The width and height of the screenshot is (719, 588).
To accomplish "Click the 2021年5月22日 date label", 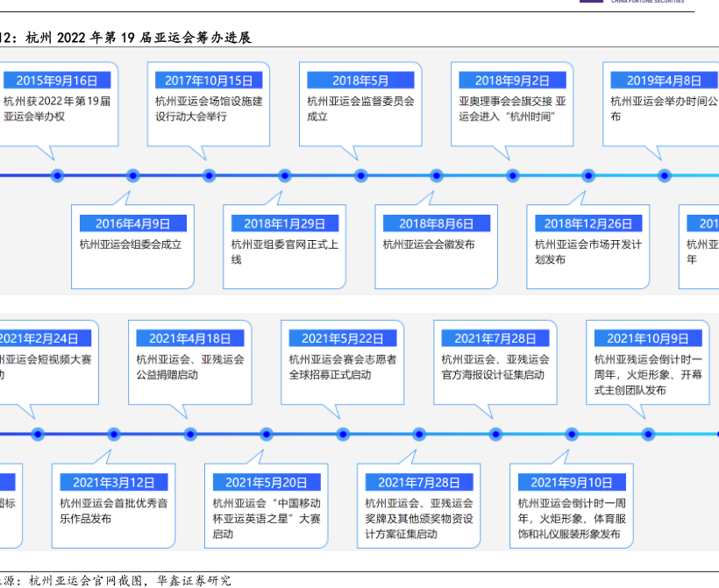I will pyautogui.click(x=343, y=338).
